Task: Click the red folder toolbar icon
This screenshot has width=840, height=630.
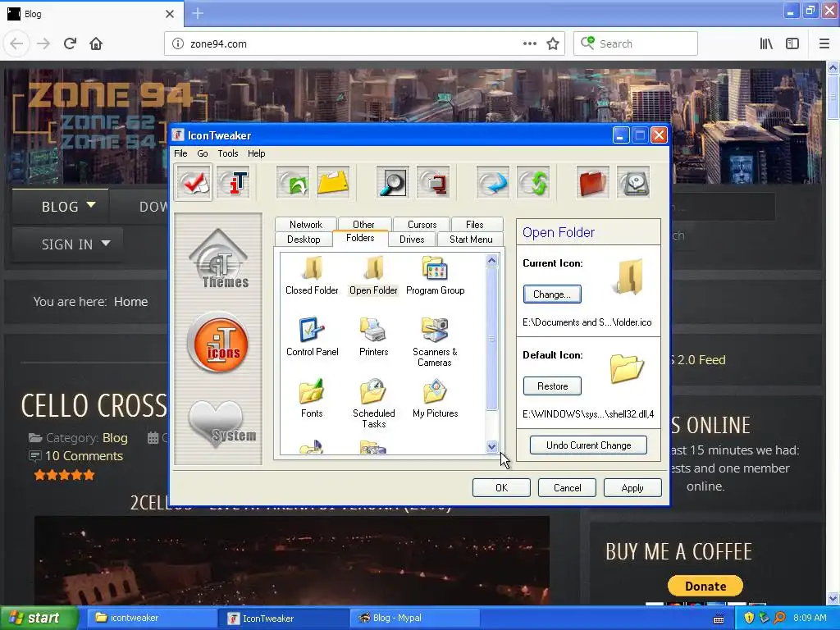Action: 592,183
